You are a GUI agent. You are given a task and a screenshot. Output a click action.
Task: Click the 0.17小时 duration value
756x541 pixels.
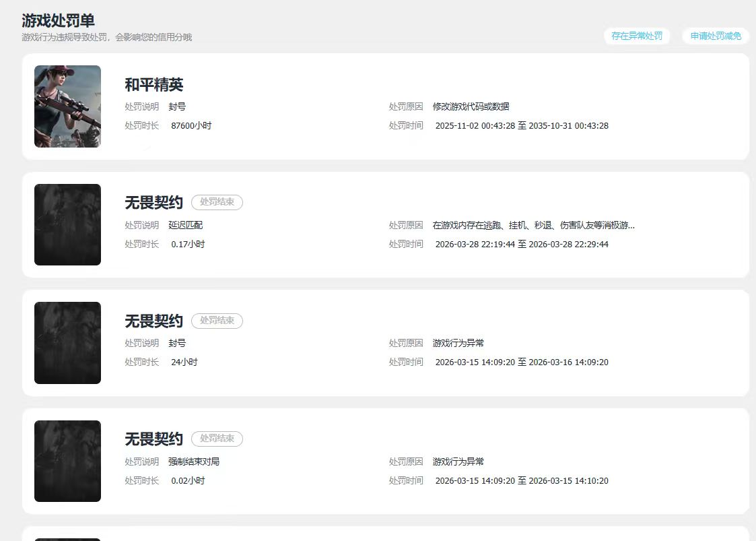pos(188,244)
